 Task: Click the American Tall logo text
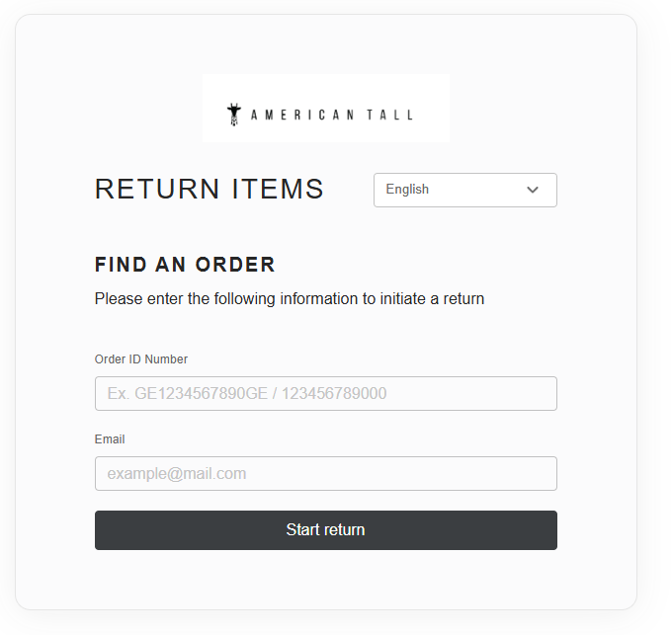pos(332,115)
